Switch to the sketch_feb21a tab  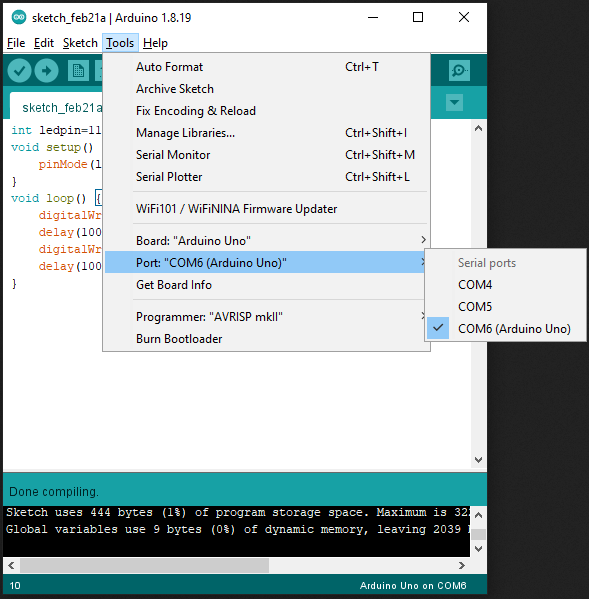coord(57,107)
